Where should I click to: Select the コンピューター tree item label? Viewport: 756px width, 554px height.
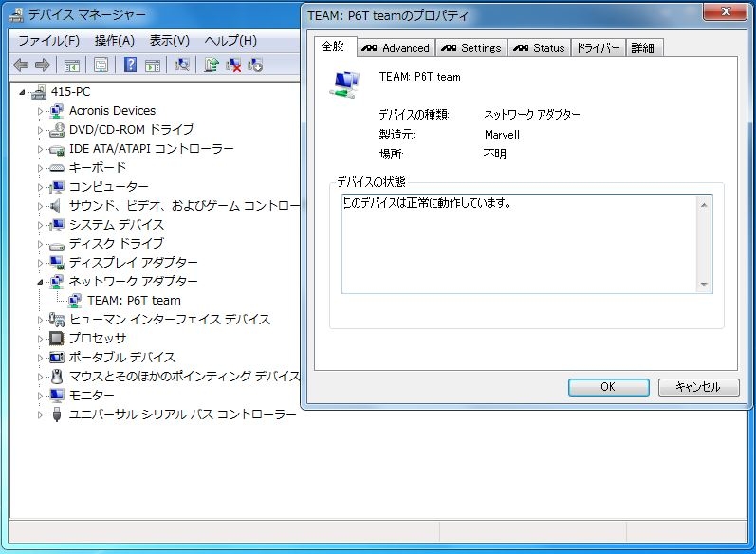(109, 187)
